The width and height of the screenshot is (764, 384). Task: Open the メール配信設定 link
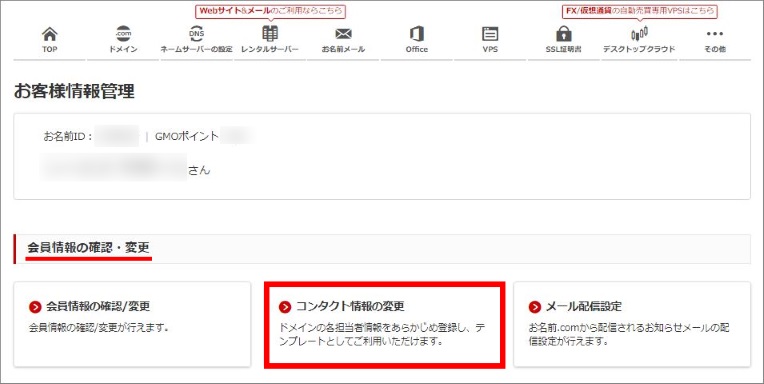pos(584,306)
